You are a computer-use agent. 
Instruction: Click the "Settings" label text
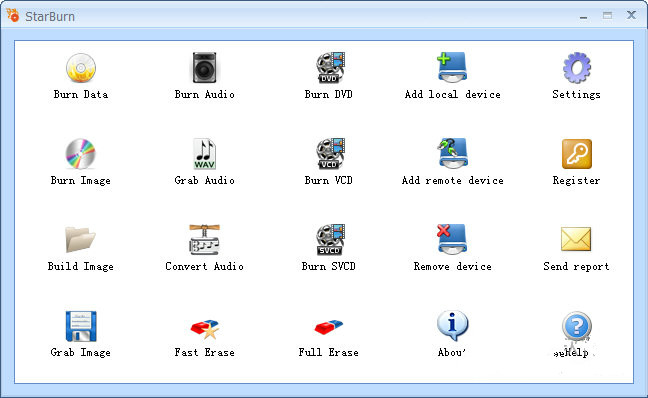click(577, 95)
